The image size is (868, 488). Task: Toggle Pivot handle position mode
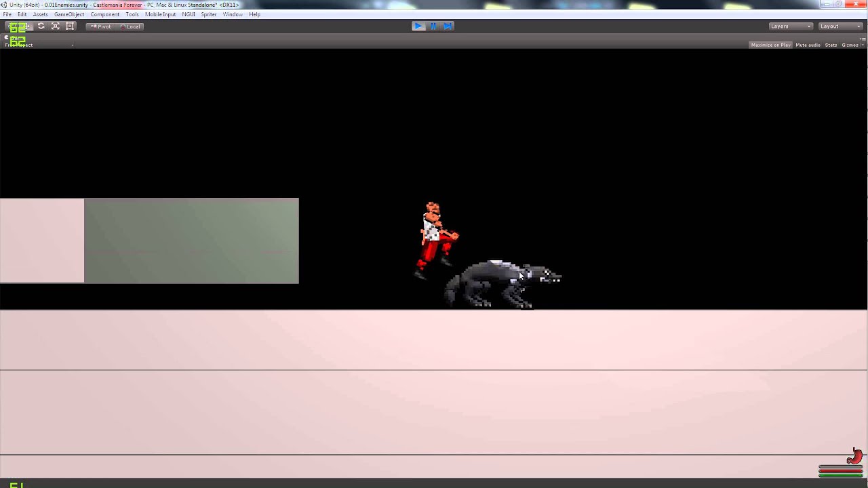pos(100,26)
